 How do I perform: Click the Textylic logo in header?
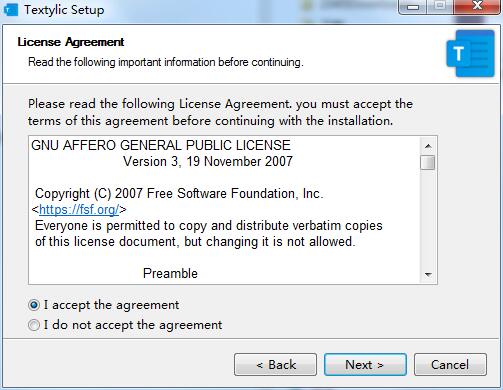pos(470,53)
